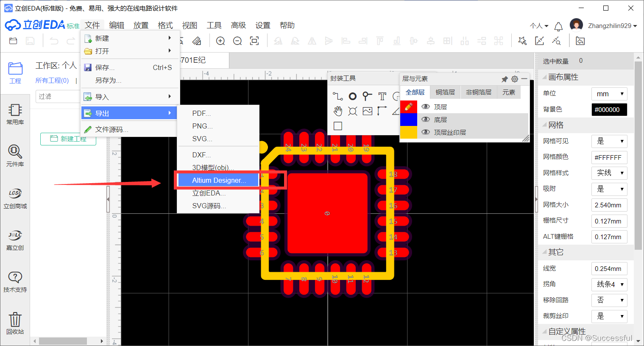The image size is (644, 346).
Task: Click the 背景色 #000000 field
Action: [x=609, y=109]
